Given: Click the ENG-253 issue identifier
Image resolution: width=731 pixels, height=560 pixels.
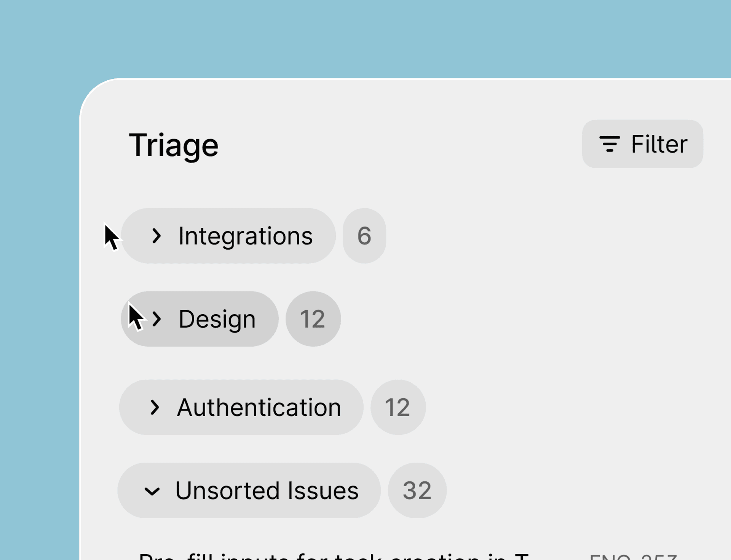Looking at the screenshot, I should tap(633, 557).
